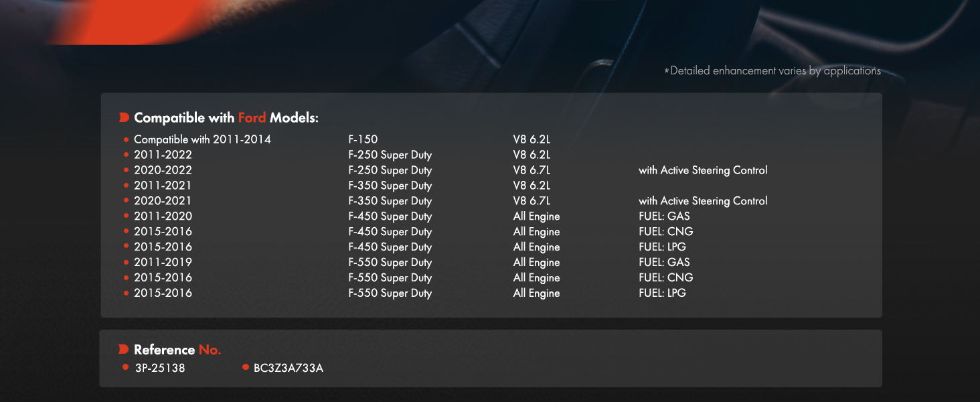Viewport: 980px width, 402px height.
Task: Select reference number 3P-25138
Action: (159, 368)
